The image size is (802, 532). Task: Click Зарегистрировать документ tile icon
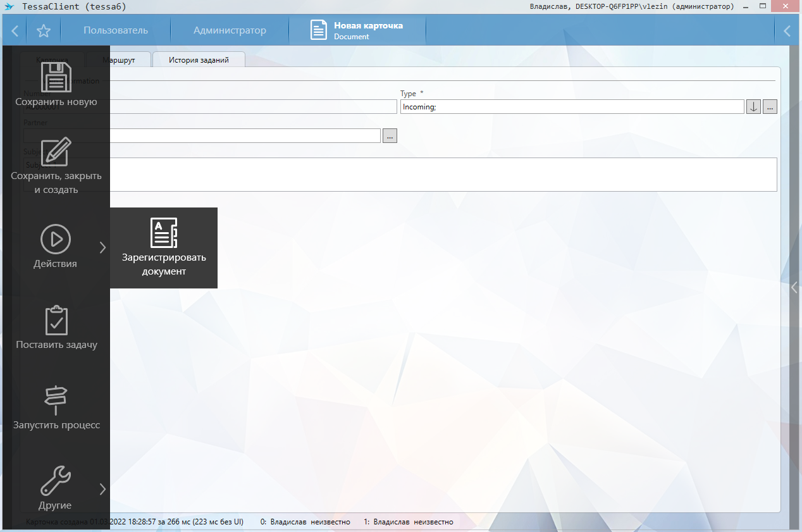coord(163,233)
